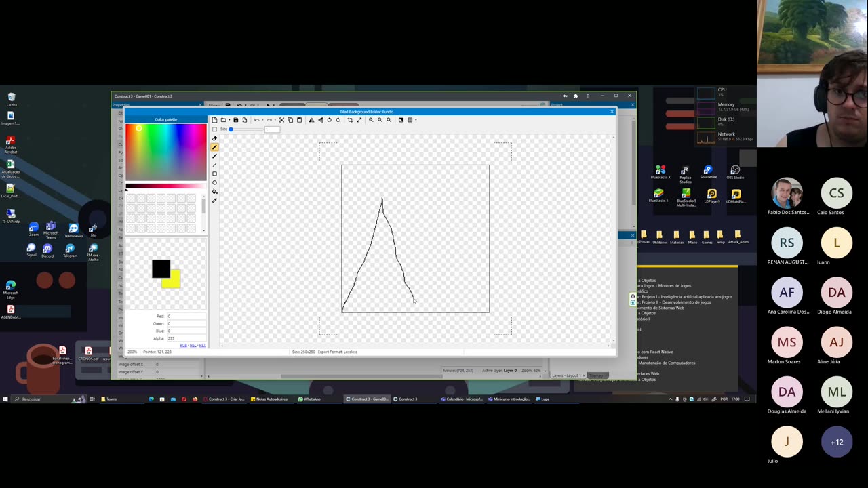Click the Zoom out magnifier
The width and height of the screenshot is (868, 488).
pos(380,120)
